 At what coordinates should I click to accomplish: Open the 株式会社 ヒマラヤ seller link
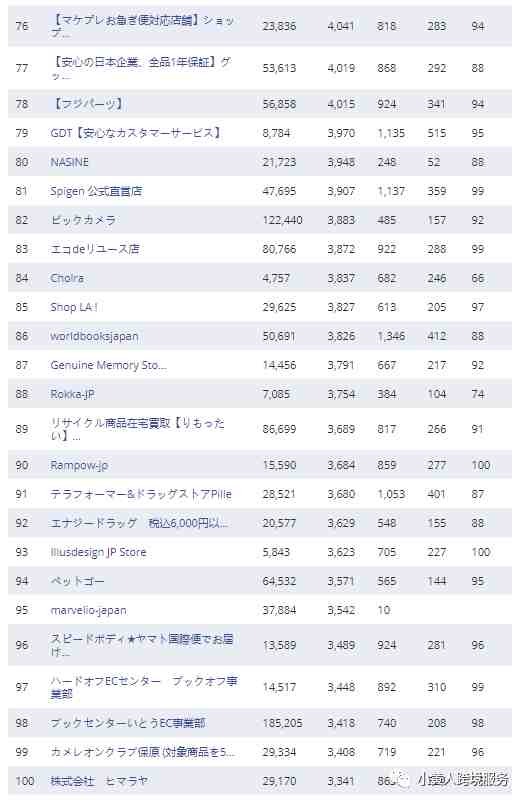click(99, 781)
